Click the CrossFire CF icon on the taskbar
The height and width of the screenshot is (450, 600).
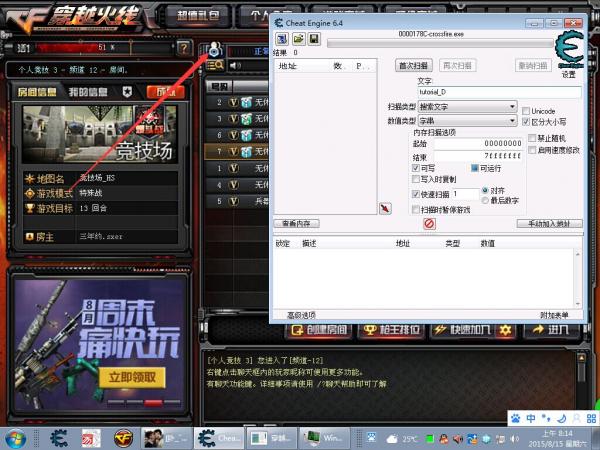[x=123, y=439]
